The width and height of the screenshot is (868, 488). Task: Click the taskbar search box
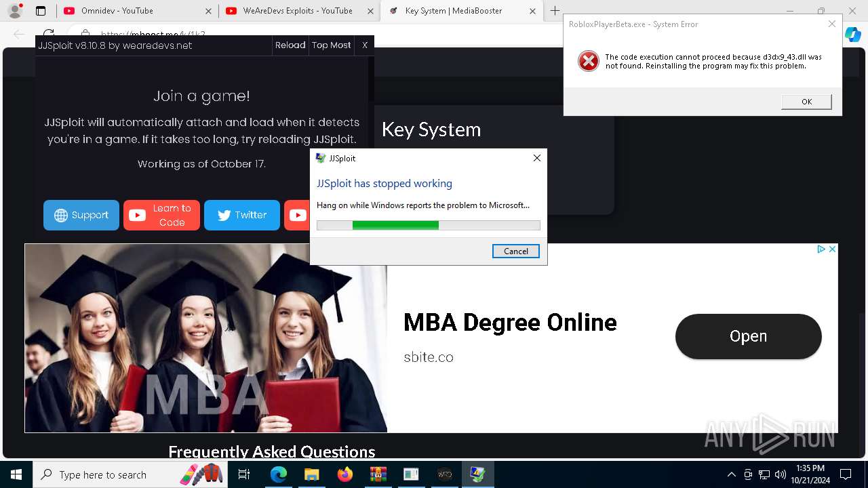pos(130,474)
